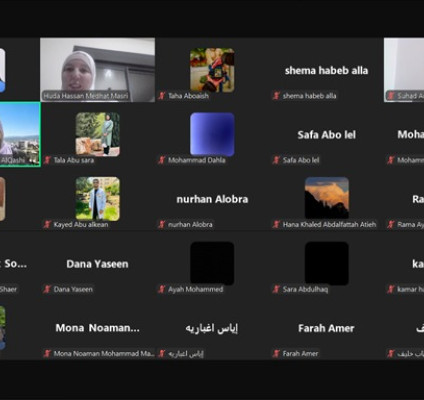Click the small 'Farah Amer' name label

[x=300, y=354]
